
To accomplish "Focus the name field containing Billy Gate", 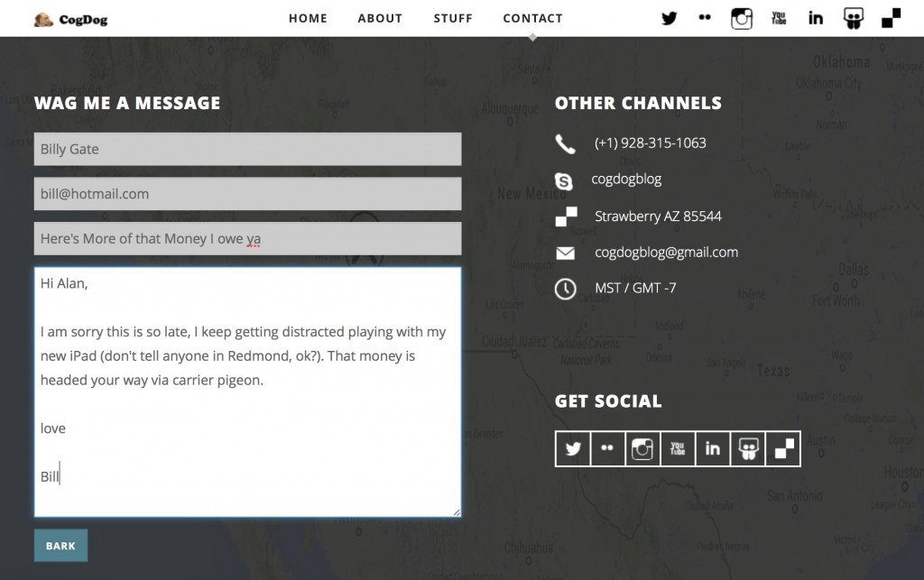I will click(247, 149).
